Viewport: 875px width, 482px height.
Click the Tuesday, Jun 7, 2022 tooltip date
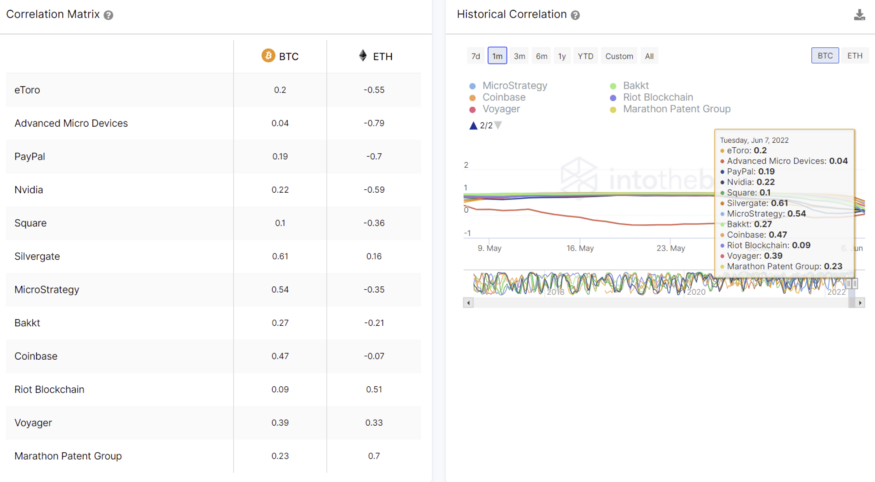tap(754, 141)
